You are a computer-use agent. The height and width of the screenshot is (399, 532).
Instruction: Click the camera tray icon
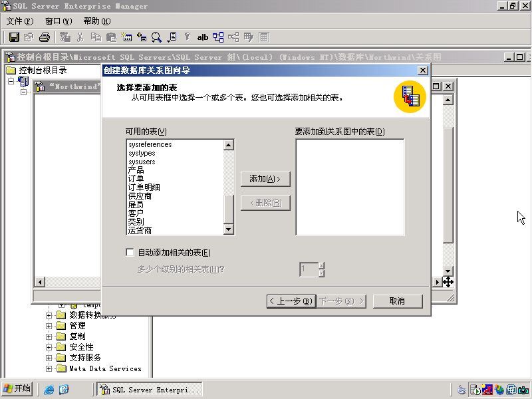523,390
